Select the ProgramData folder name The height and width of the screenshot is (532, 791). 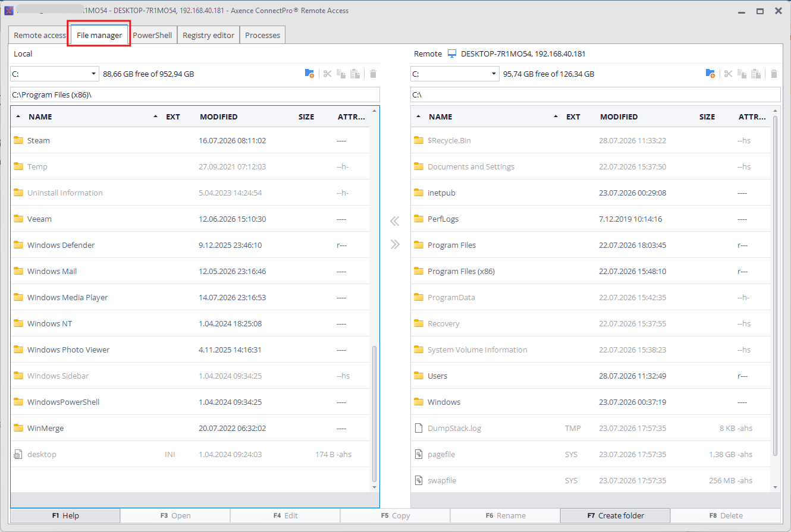tap(451, 297)
